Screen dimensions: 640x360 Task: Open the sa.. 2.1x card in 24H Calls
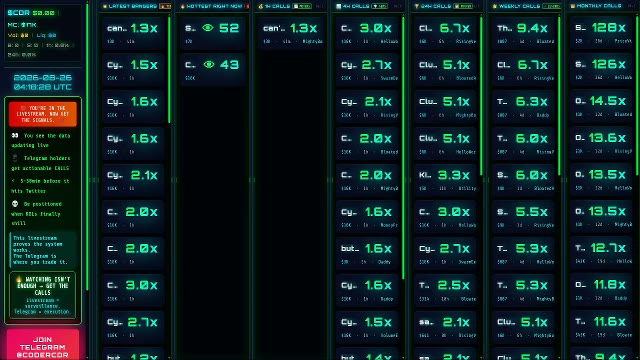pos(446,327)
